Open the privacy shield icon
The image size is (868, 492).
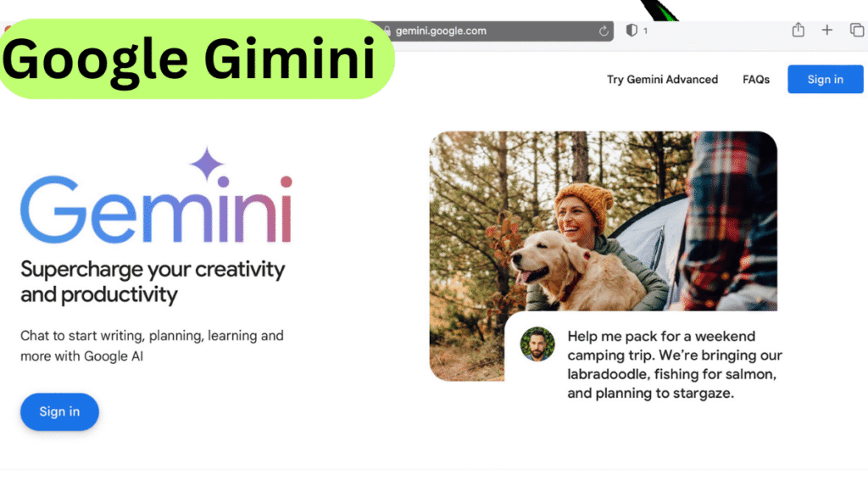631,31
